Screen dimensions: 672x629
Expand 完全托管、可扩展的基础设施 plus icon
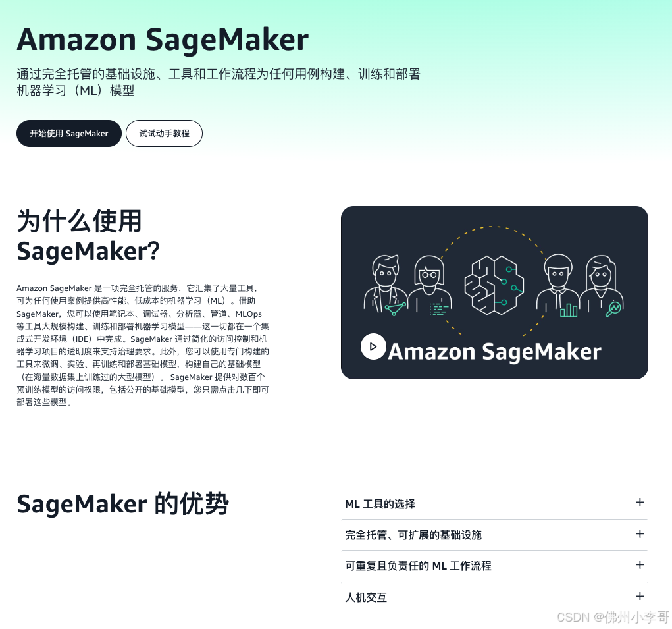tap(640, 533)
